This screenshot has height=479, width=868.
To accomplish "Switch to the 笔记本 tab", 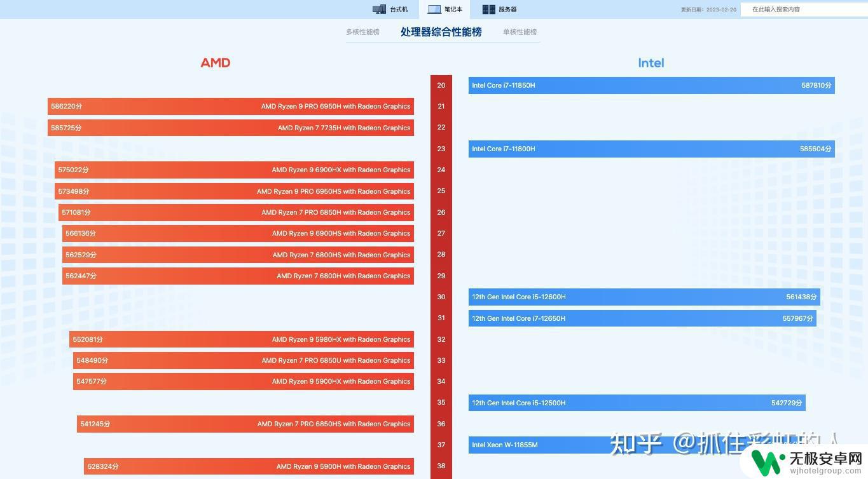I will 445,10.
